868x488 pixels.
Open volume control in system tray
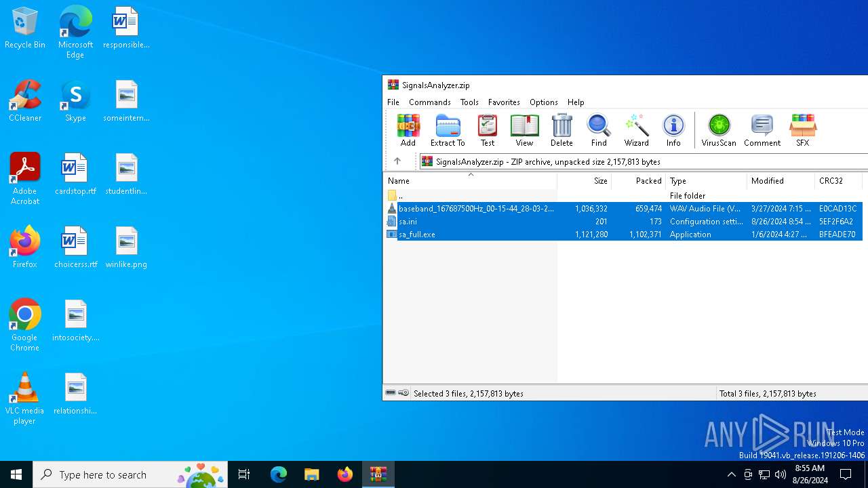coord(781,474)
